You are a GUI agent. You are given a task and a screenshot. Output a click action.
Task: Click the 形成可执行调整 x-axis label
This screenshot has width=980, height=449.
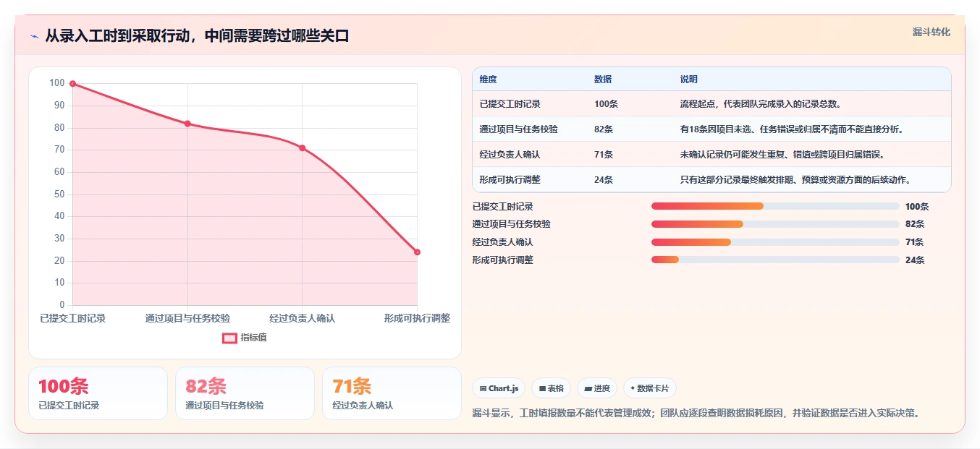tap(417, 318)
